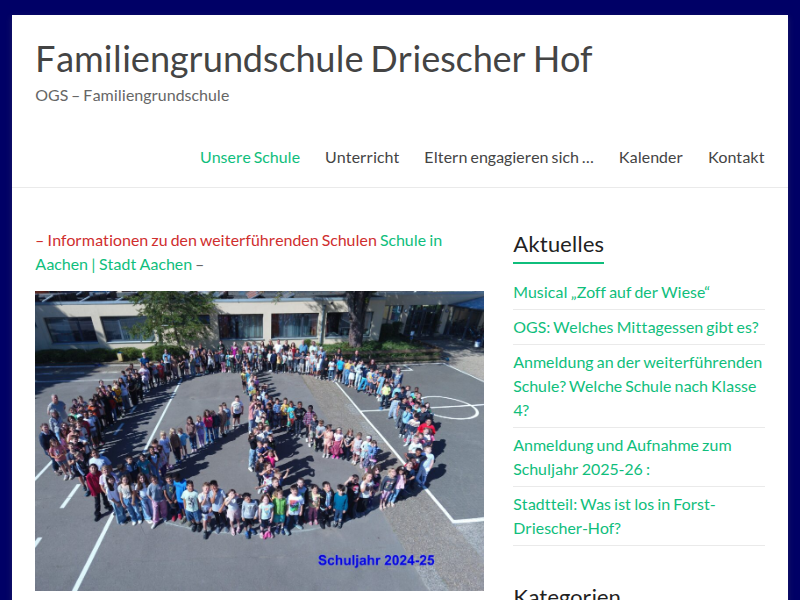This screenshot has height=600, width=800.
Task: Open the Musical „Zoff auf der Wiese" post
Action: point(611,293)
